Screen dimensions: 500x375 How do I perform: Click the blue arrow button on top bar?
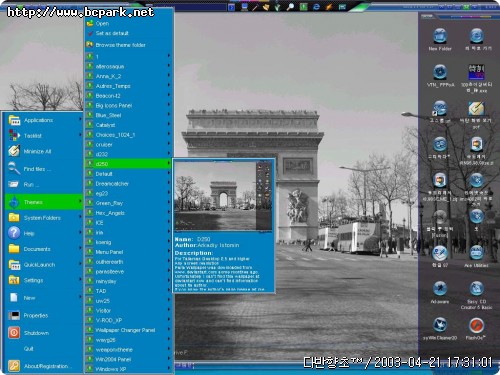coord(231,7)
